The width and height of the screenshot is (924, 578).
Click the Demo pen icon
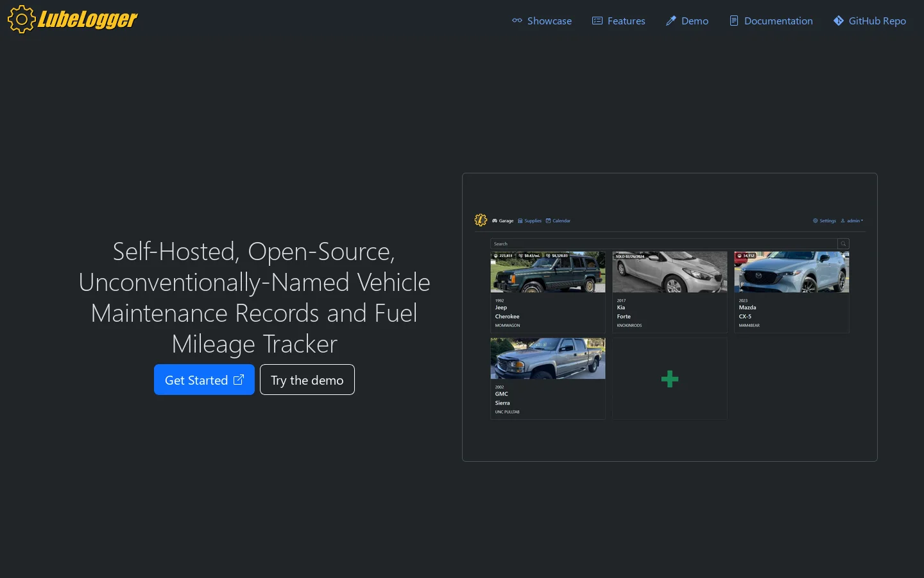tap(671, 21)
